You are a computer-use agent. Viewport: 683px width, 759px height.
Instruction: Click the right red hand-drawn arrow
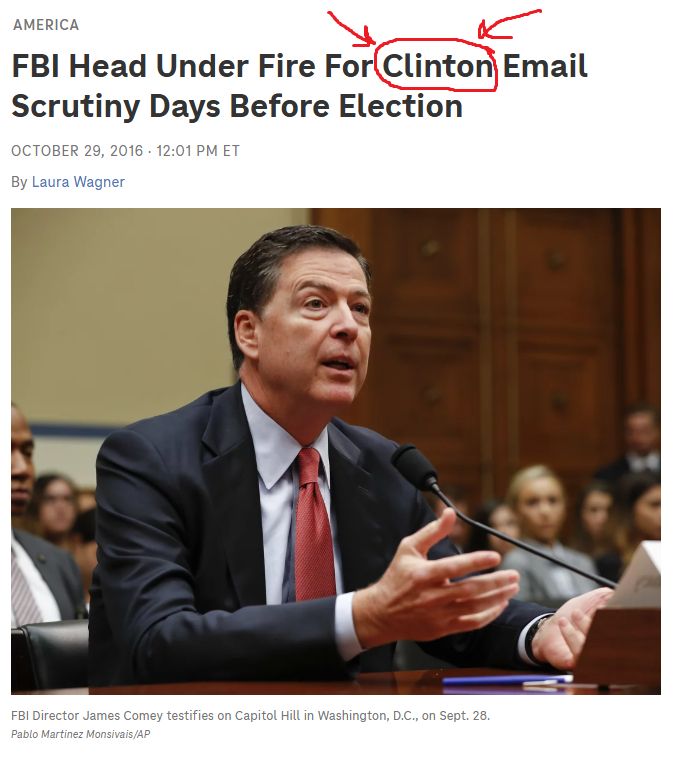coord(508,24)
